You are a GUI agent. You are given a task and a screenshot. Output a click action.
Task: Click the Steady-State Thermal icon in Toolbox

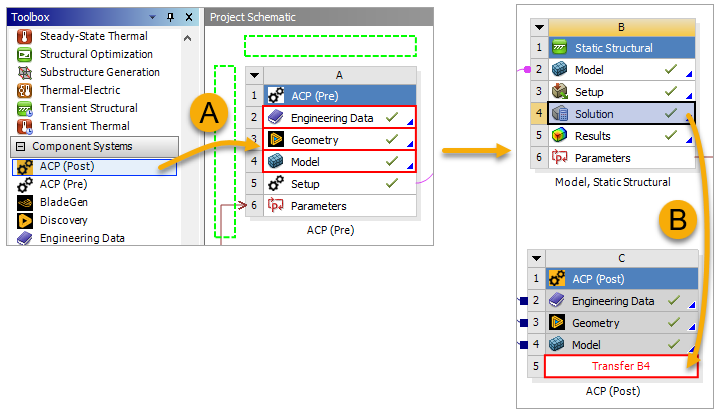(x=24, y=36)
